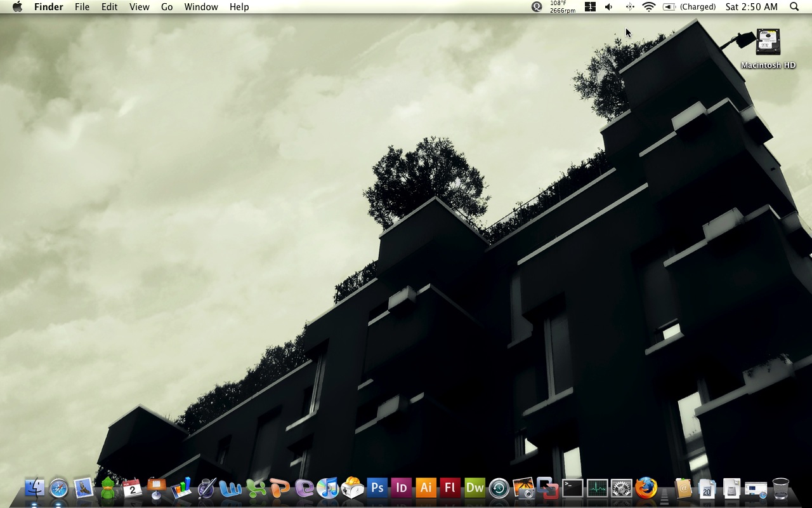Viewport: 812px width, 508px height.
Task: Launch Time Machine from the Dock
Action: 499,488
